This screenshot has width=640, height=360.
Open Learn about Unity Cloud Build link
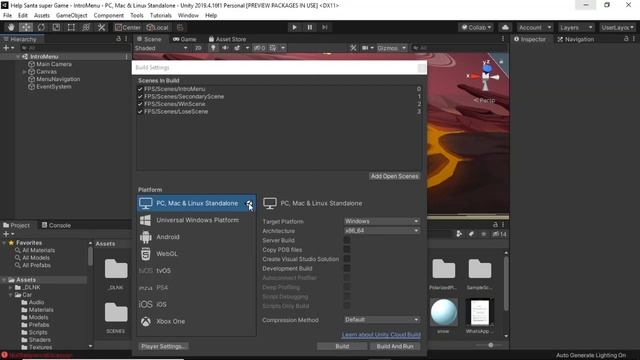[381, 335]
